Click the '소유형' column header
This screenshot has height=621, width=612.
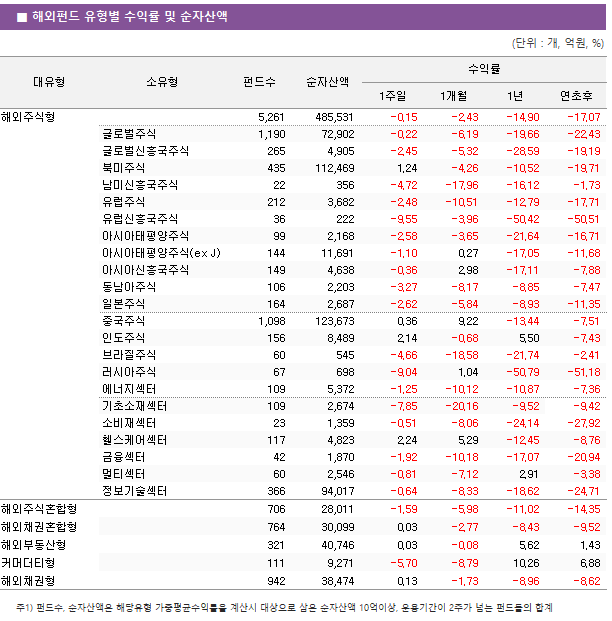click(x=162, y=82)
